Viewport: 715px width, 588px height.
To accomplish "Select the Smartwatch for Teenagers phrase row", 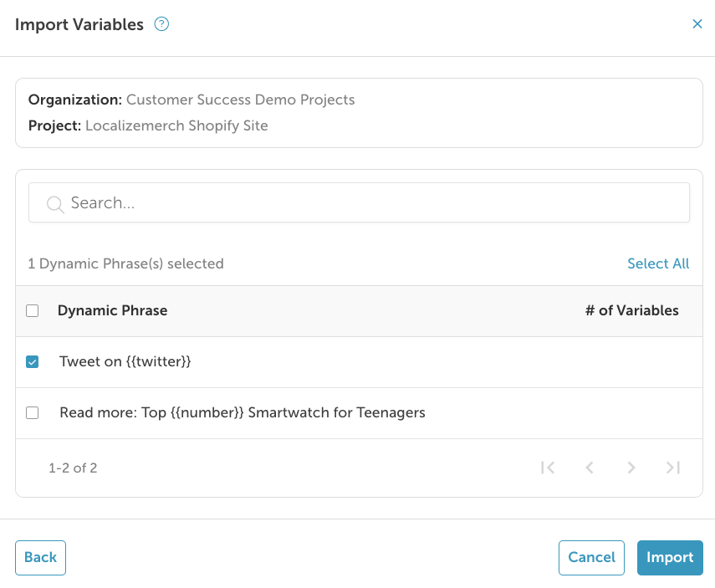I will point(243,412).
